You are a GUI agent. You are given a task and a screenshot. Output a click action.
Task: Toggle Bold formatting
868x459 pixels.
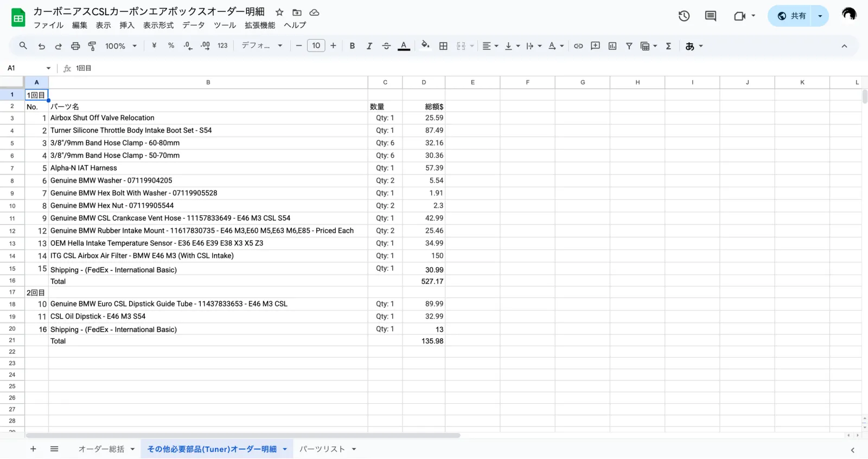(x=352, y=46)
